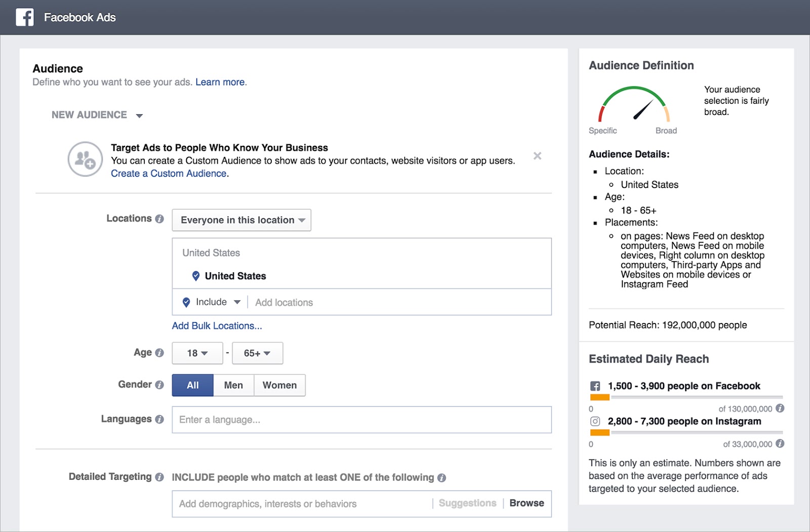Click '1,500 - 3,900 people on Facebook' text
Image resolution: width=810 pixels, height=532 pixels.
684,386
